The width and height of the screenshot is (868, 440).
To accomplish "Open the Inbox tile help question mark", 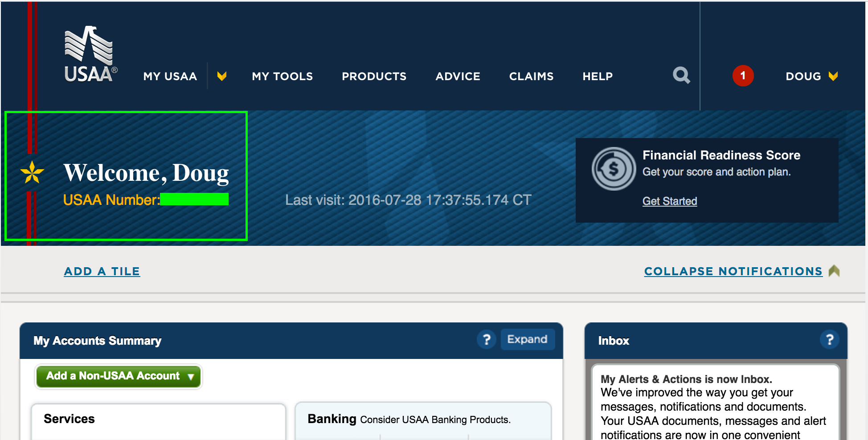I will pos(830,340).
